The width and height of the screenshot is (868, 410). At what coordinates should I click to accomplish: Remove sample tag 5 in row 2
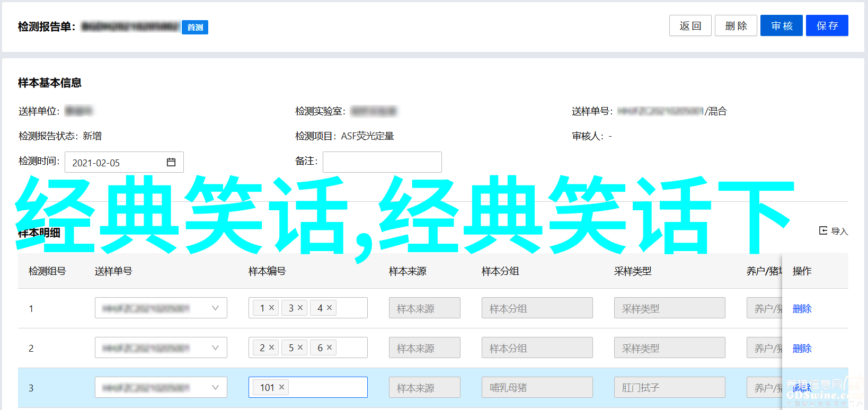pyautogui.click(x=300, y=347)
